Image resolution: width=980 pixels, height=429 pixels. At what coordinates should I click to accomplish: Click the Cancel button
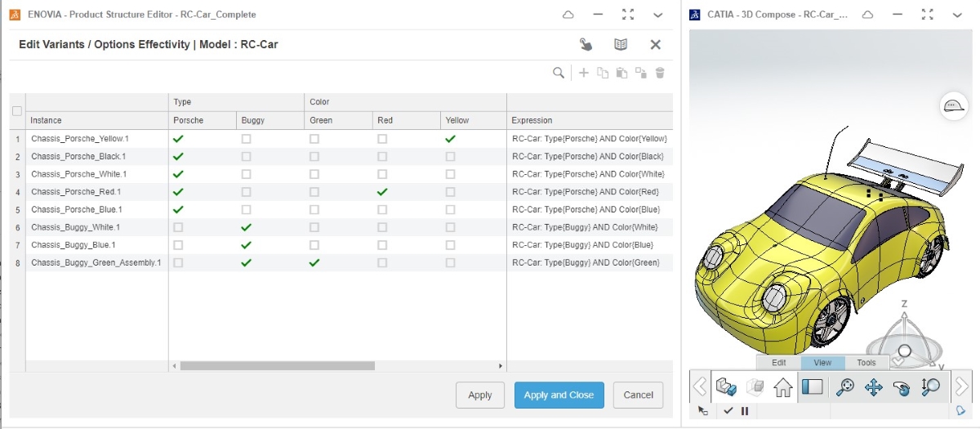coord(638,395)
